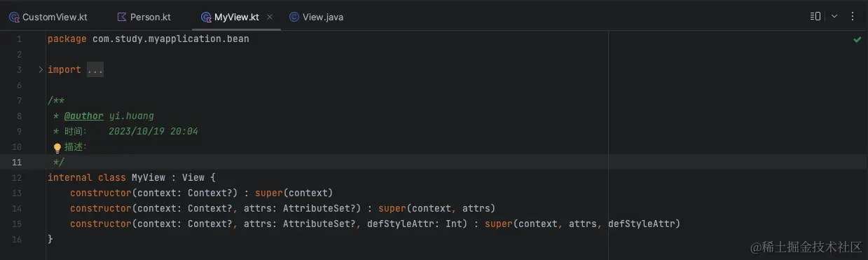Expand the folded import block arrow

(41, 69)
